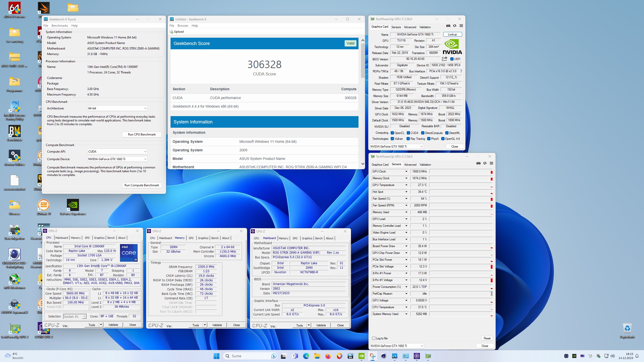Viewport: 644px width, 362px height.
Task: Open Windows Start button on taskbar
Action: coord(216,356)
